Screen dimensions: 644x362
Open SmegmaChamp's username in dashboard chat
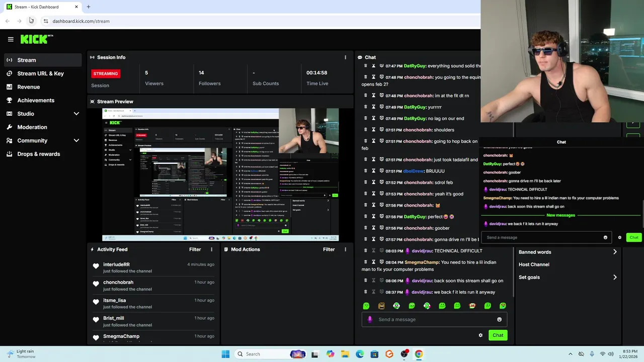pos(422,262)
